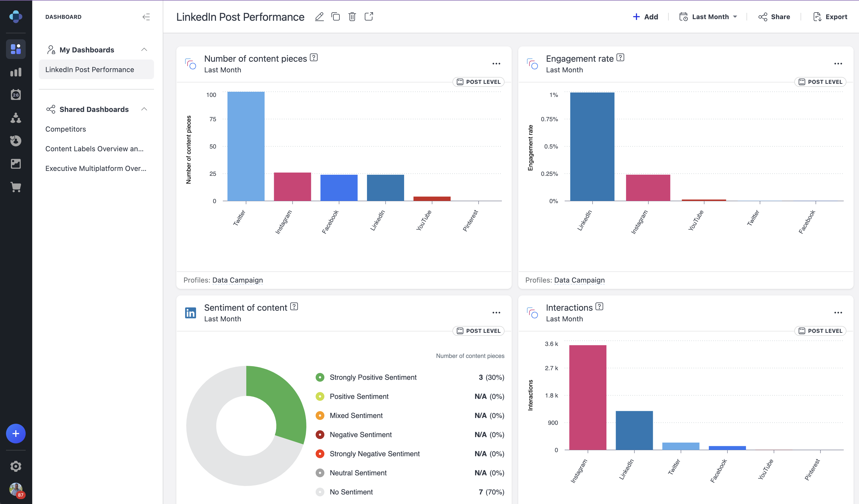Collapse the My Dashboards section
Screen dimensions: 859x504
144,50
